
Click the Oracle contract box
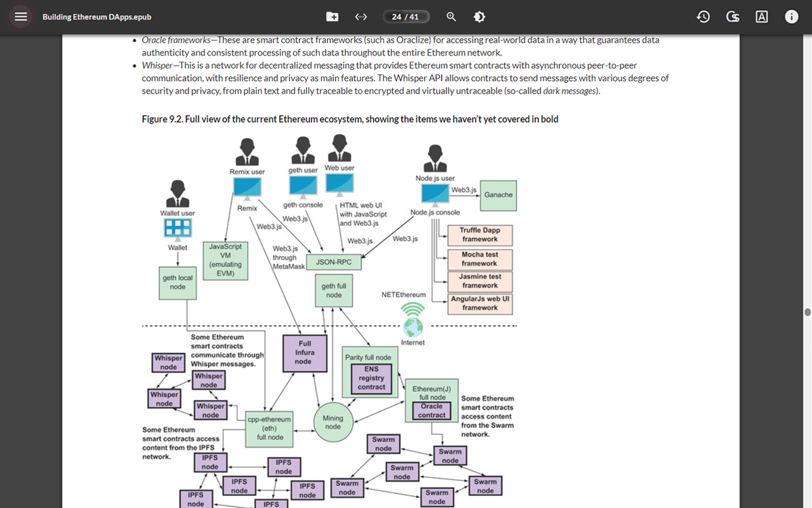(x=432, y=411)
